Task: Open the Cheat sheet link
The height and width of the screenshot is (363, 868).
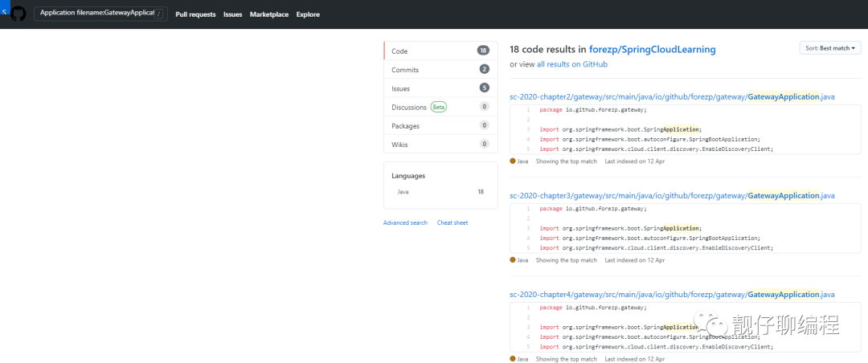Action: [452, 223]
